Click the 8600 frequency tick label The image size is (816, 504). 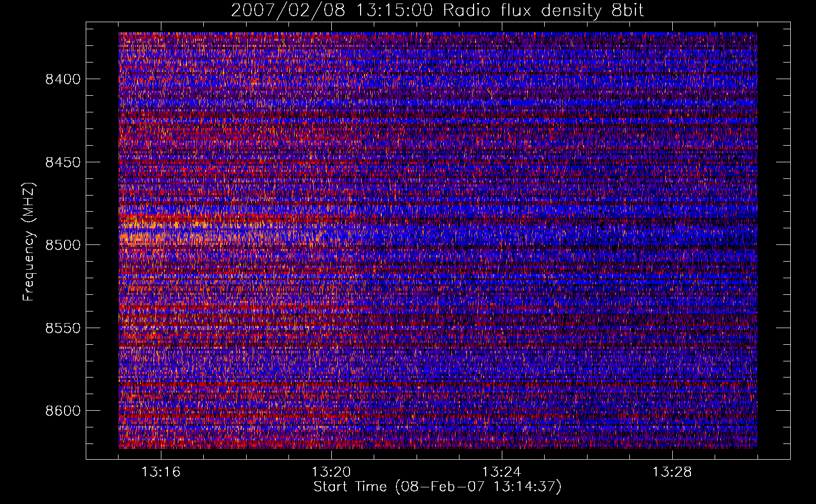(x=63, y=411)
